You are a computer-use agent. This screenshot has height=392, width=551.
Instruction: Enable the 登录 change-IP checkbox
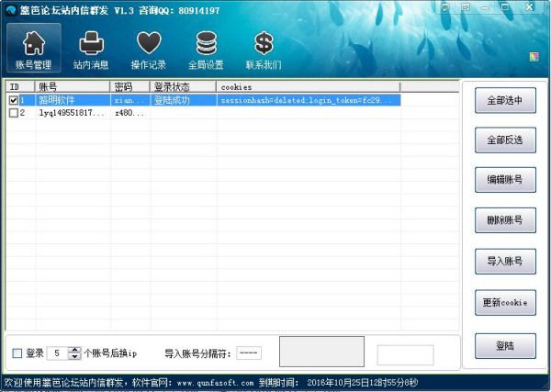[17, 353]
